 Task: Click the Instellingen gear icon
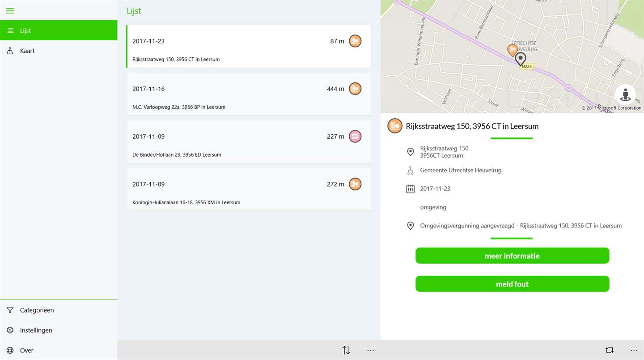[10, 330]
